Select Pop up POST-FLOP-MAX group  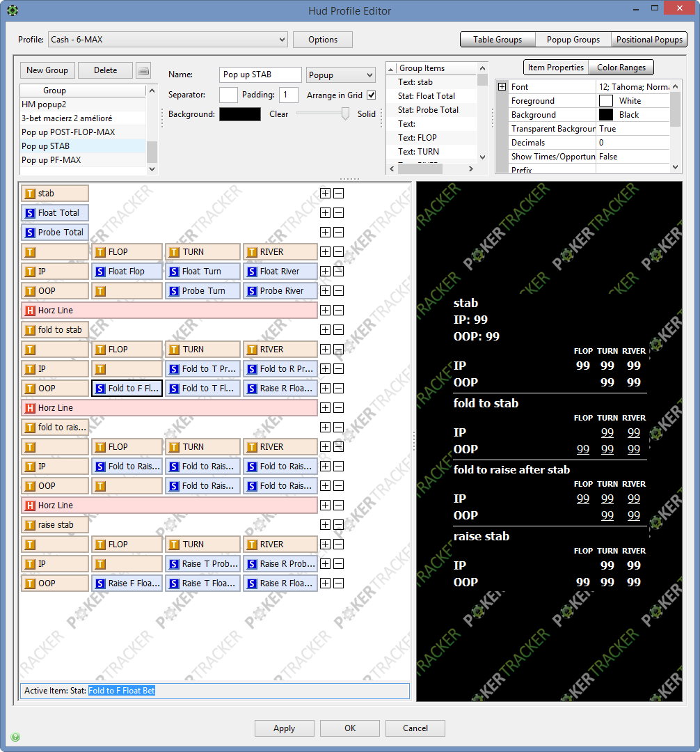click(83, 132)
